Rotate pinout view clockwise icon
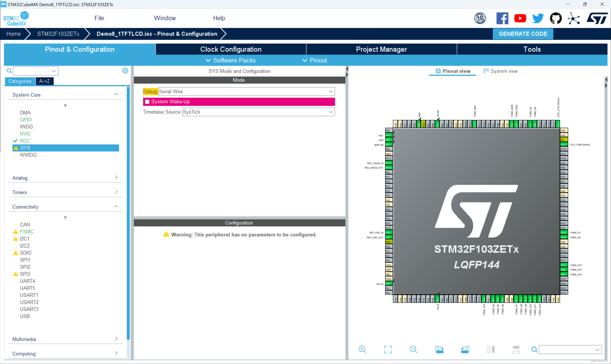Viewport: 611px width, 364px height. [x=439, y=349]
